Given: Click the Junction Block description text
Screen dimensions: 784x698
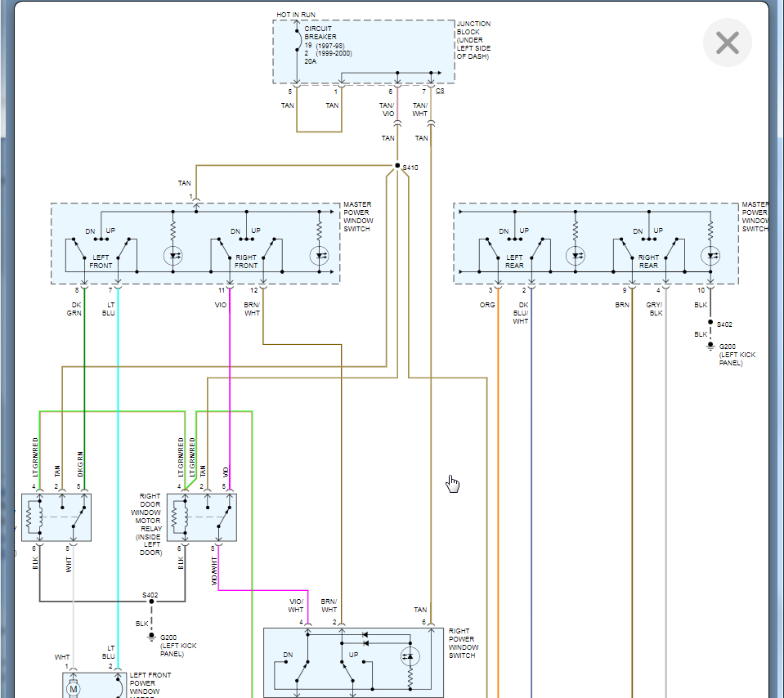Looking at the screenshot, I should (x=473, y=40).
